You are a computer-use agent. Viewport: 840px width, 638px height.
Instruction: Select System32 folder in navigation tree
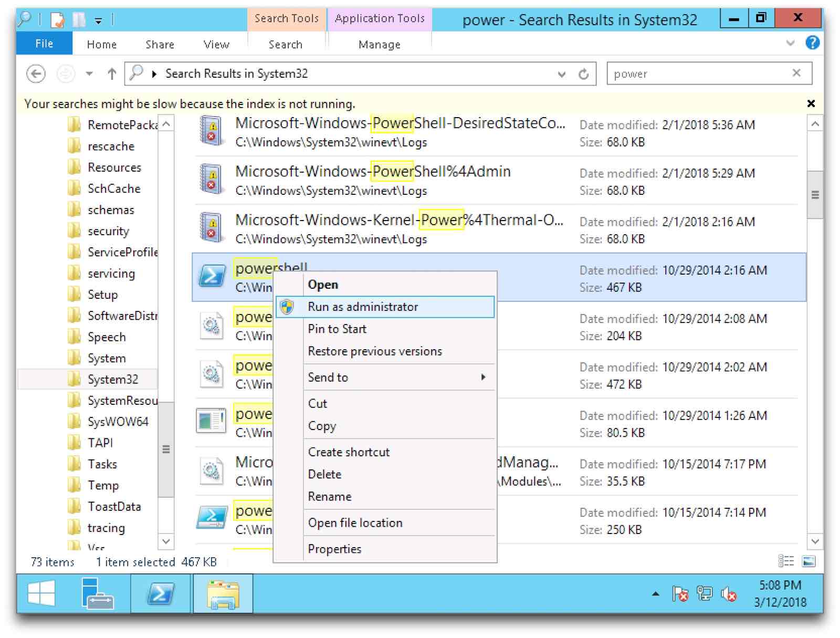pyautogui.click(x=112, y=379)
